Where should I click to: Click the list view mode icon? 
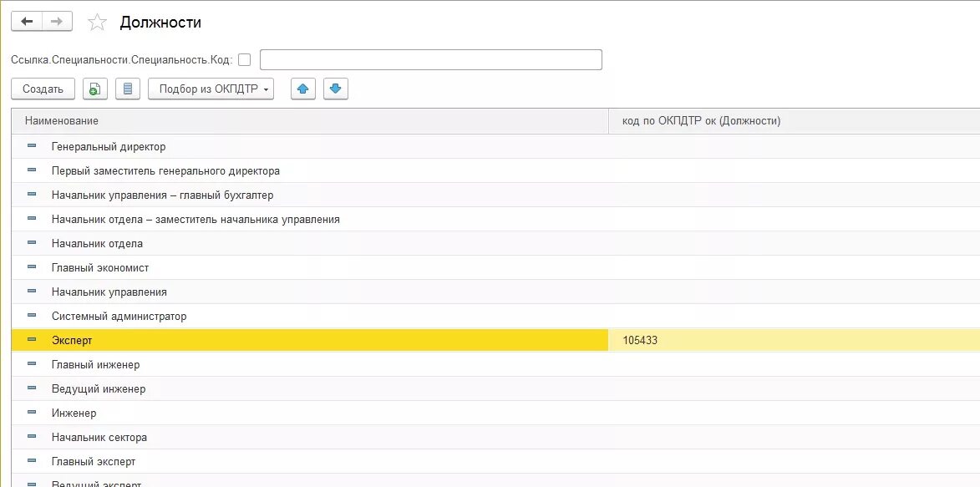point(128,89)
